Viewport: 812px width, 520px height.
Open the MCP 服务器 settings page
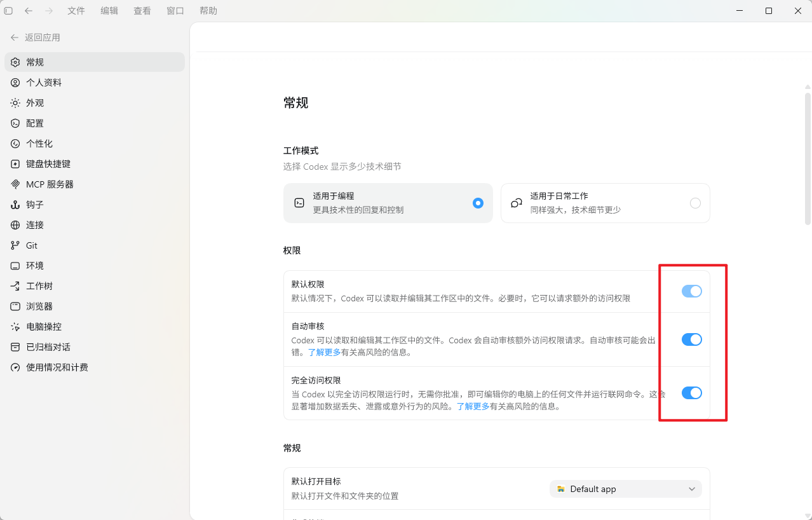[95, 184]
